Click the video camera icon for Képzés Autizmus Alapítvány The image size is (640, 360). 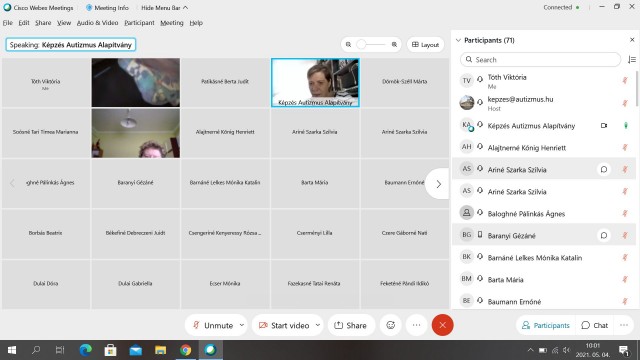tap(604, 125)
